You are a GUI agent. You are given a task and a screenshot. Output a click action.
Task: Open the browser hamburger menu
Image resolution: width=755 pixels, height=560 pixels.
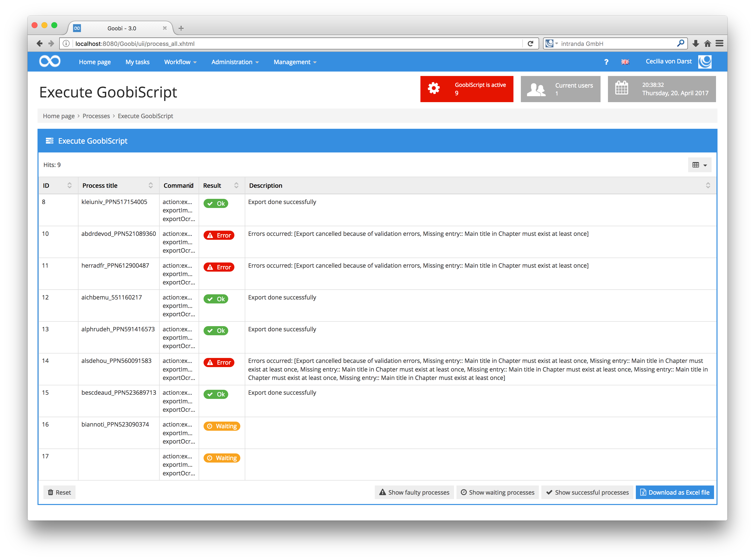pos(719,43)
